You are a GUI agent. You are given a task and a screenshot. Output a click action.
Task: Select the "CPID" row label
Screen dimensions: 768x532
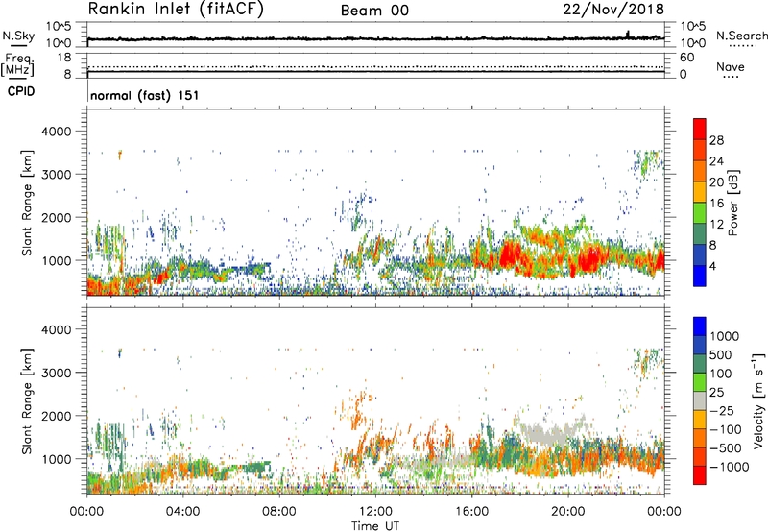coord(21,91)
